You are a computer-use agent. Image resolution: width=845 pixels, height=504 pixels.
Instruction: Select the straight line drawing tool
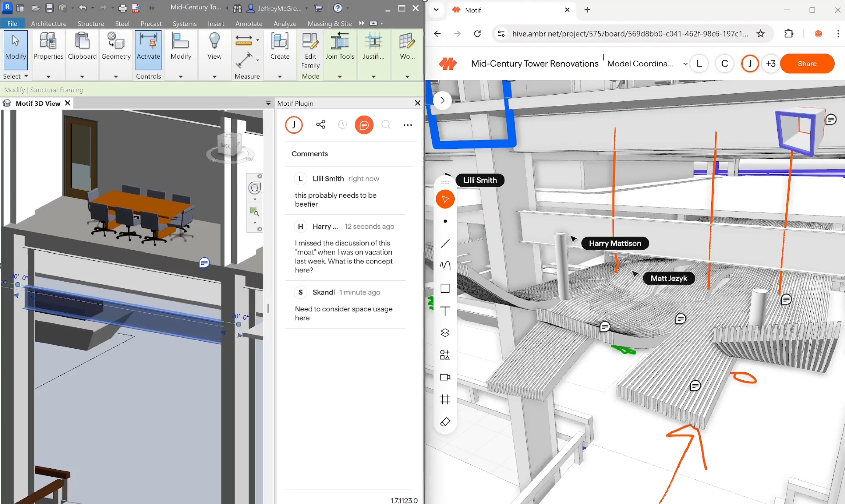pos(445,243)
